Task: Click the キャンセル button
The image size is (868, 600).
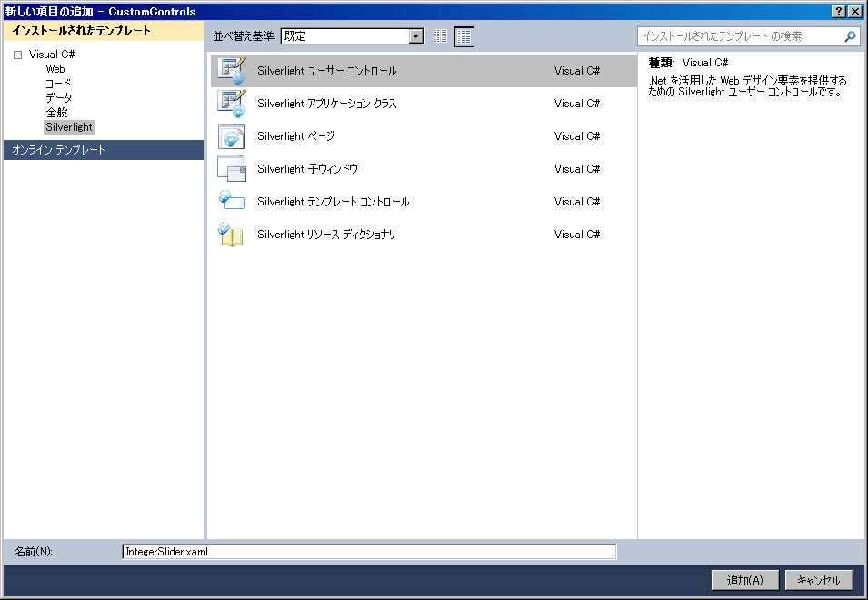Action: [819, 580]
